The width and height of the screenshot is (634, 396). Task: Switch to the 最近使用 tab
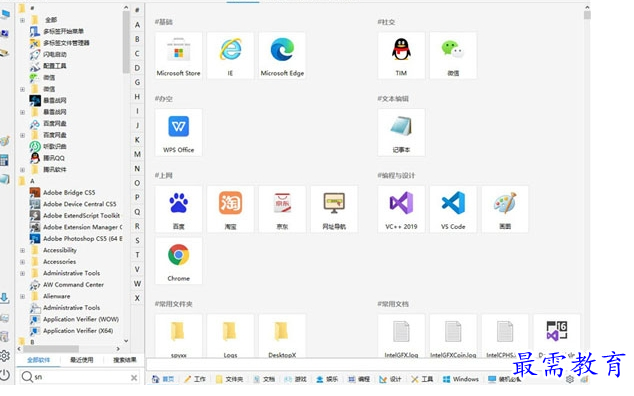[81, 360]
